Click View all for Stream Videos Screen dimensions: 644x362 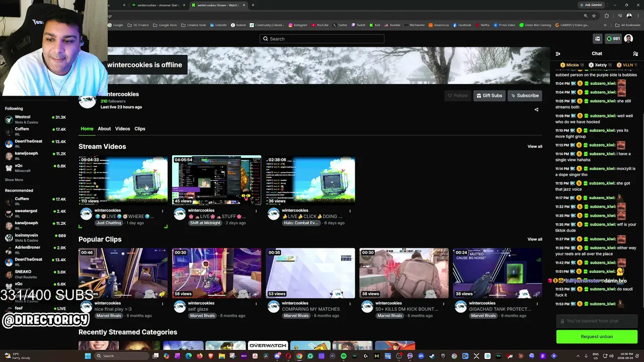click(x=535, y=146)
